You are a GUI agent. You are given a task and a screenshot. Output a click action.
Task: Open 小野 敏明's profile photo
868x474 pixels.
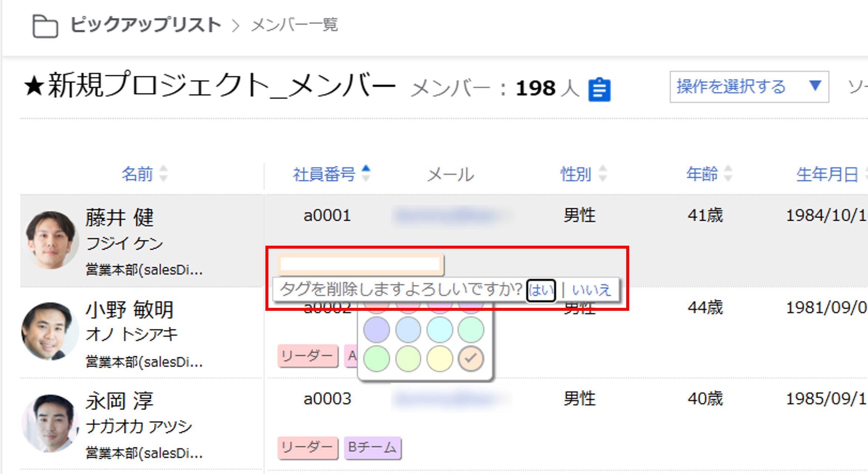(x=49, y=332)
